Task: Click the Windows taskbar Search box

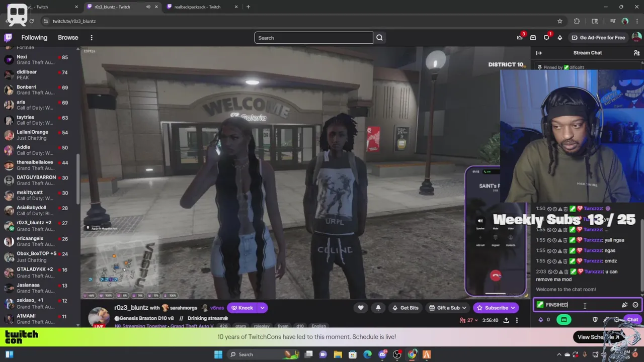Action: coord(264,354)
